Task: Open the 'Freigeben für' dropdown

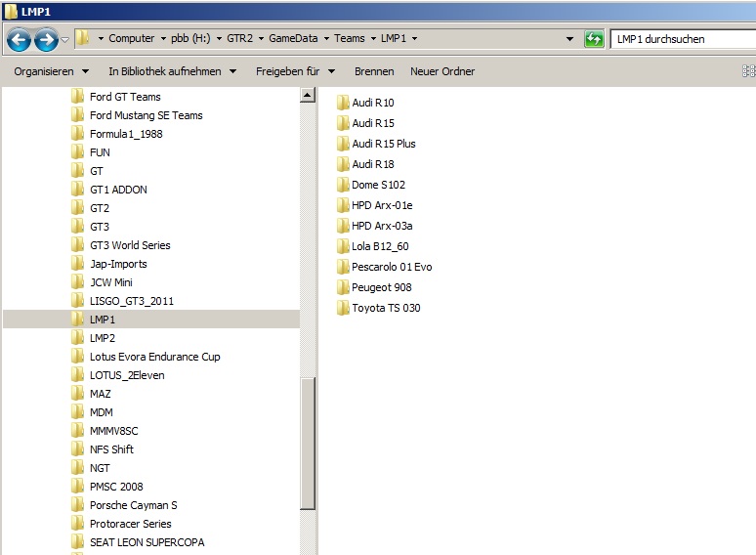Action: coord(295,71)
